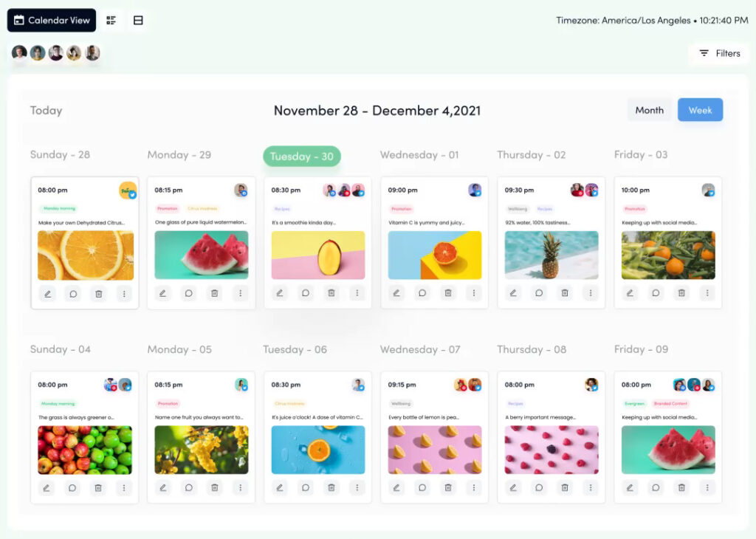Comment on the bottle of lemon post
This screenshot has width=756, height=539.
point(422,487)
